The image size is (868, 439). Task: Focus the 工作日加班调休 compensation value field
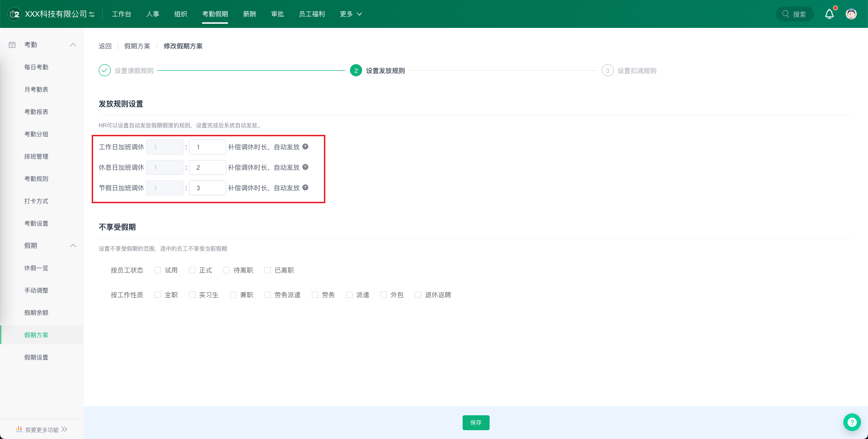[x=208, y=147]
